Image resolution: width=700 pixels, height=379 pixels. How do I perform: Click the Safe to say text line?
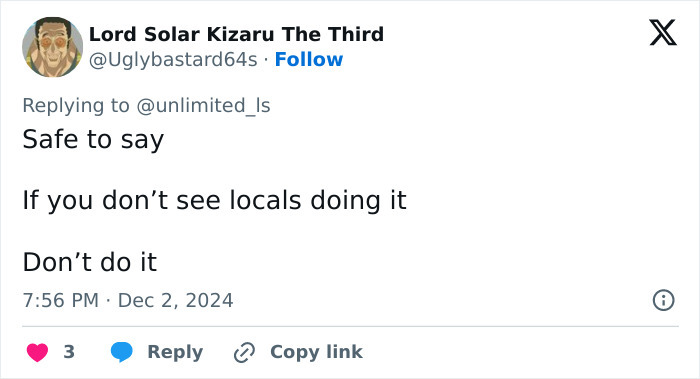(x=93, y=140)
